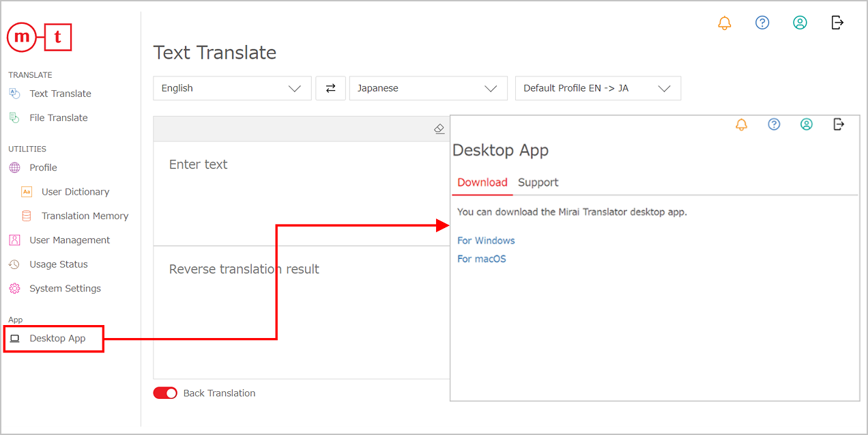Click the User Dictionary 'Aa' icon
Viewport: 868px width, 435px height.
coord(27,192)
